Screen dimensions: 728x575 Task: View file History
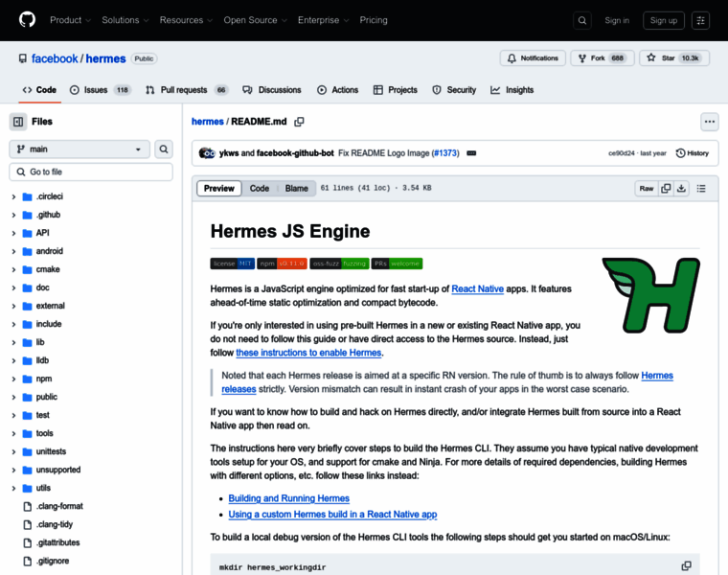click(693, 153)
